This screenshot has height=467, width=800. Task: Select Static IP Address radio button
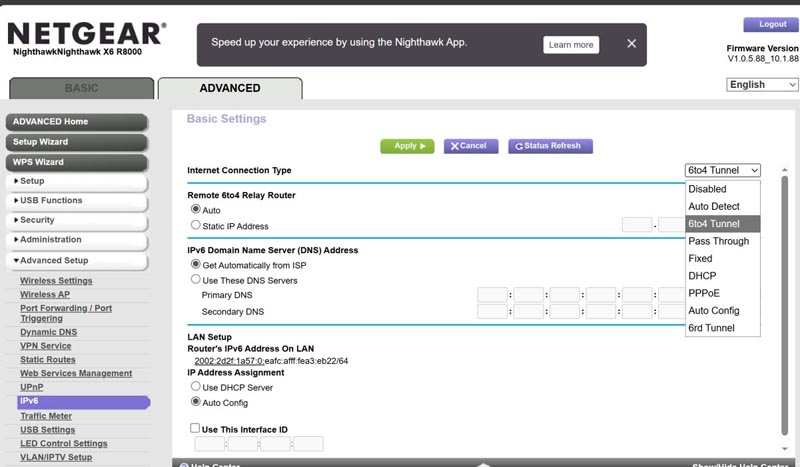click(x=195, y=225)
